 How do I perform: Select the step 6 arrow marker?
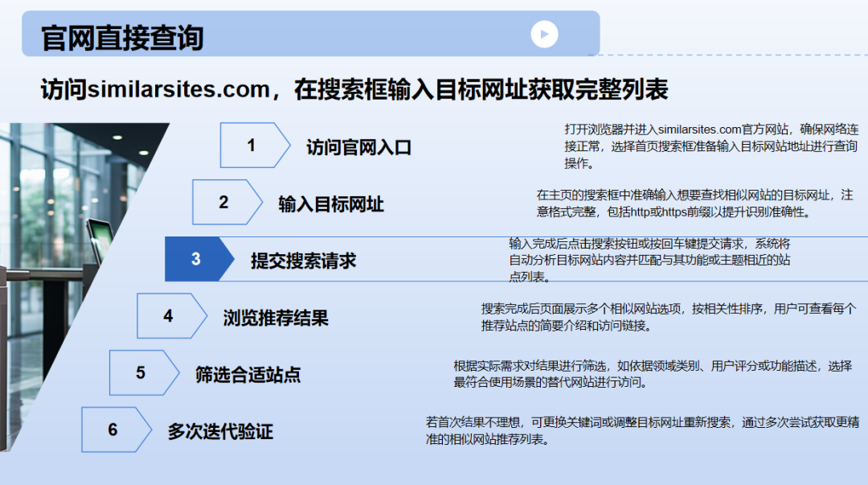click(113, 430)
